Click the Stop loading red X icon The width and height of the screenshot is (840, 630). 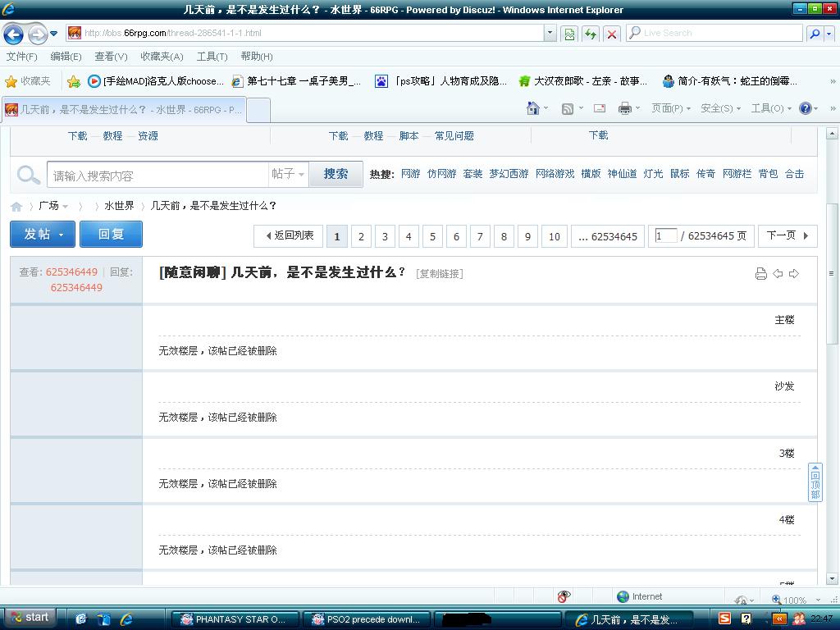click(611, 34)
